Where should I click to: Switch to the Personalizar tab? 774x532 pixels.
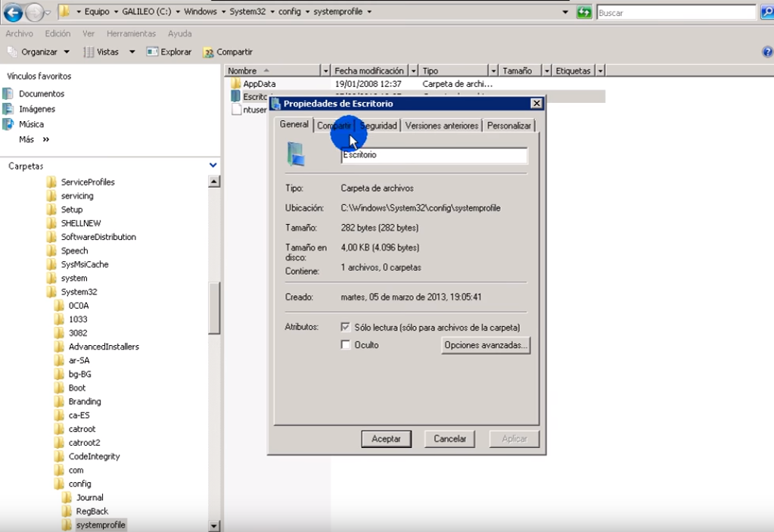(x=509, y=126)
